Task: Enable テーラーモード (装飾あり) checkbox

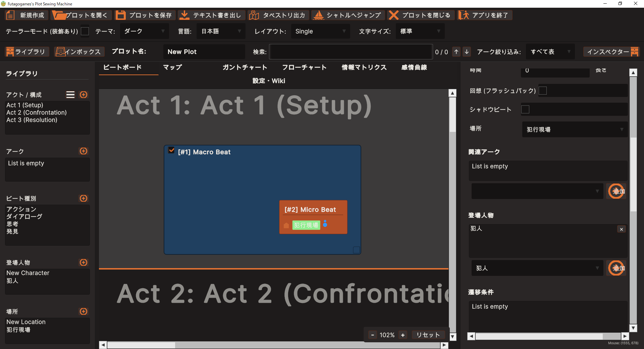Action: point(85,31)
